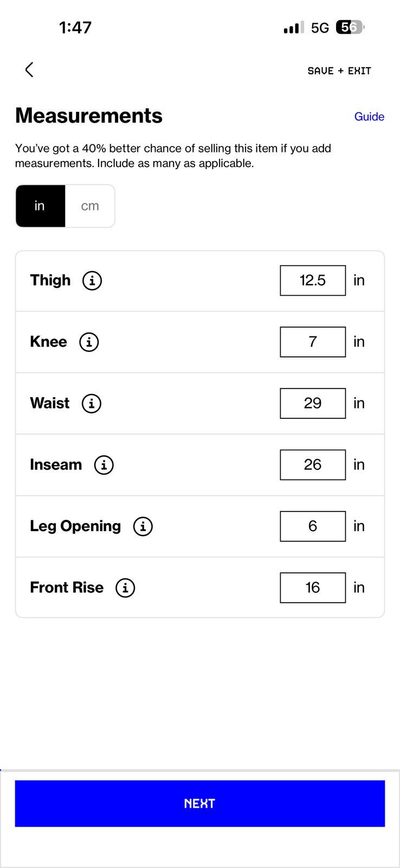The width and height of the screenshot is (400, 868).
Task: Open the measurements Guide link
Action: (x=369, y=117)
